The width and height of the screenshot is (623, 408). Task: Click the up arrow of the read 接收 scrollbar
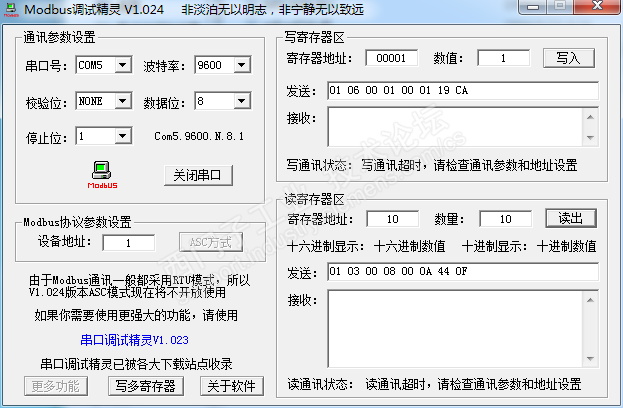click(590, 300)
